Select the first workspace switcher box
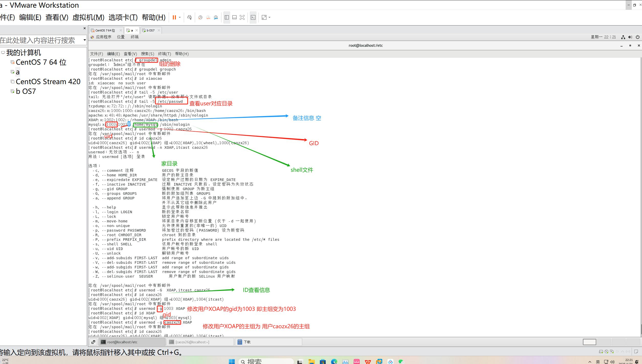This screenshot has height=364, width=642. [x=589, y=342]
